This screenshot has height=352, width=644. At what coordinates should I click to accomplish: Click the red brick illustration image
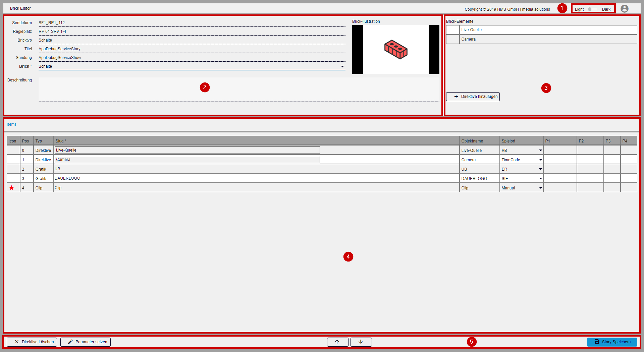(396, 50)
